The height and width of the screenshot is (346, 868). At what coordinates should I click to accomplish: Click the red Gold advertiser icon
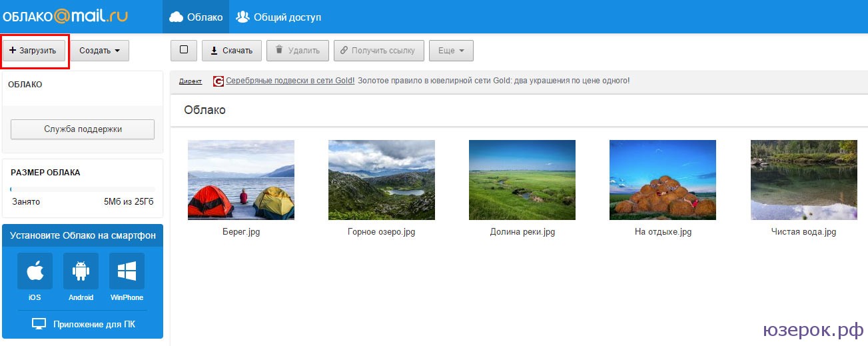(218, 81)
